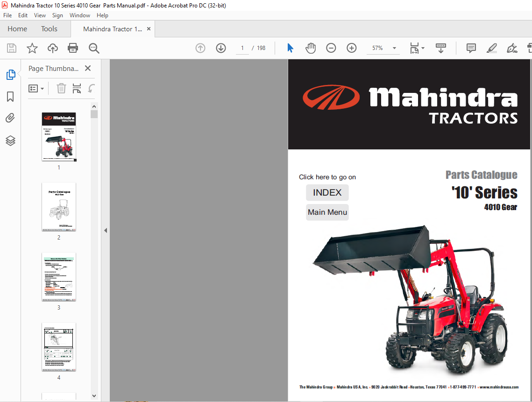532x402 pixels.
Task: Click the Main Menu button
Action: (327, 212)
